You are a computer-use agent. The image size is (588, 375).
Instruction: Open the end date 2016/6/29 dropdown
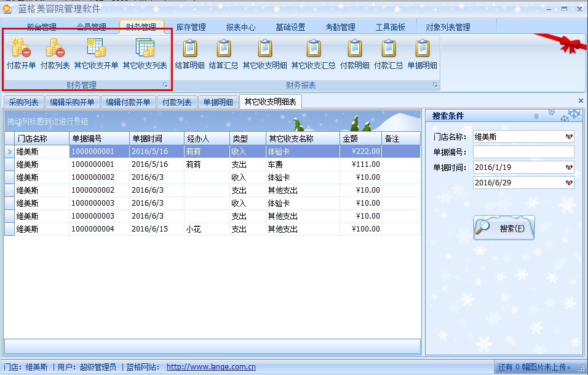tap(569, 183)
